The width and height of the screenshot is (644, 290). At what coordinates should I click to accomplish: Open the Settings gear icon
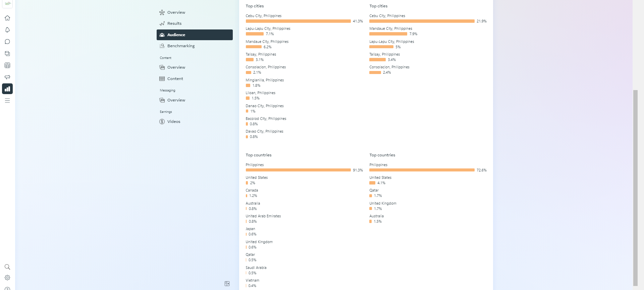7,278
